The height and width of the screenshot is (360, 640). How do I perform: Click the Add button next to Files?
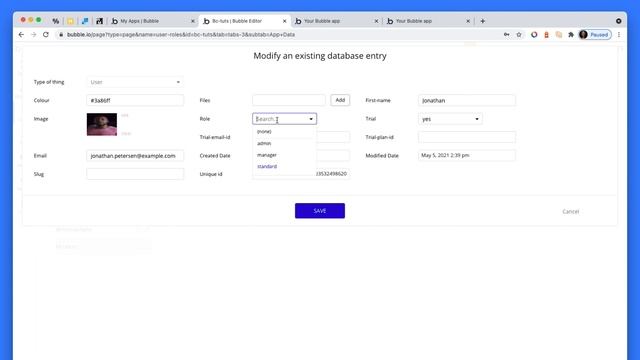pyautogui.click(x=340, y=100)
